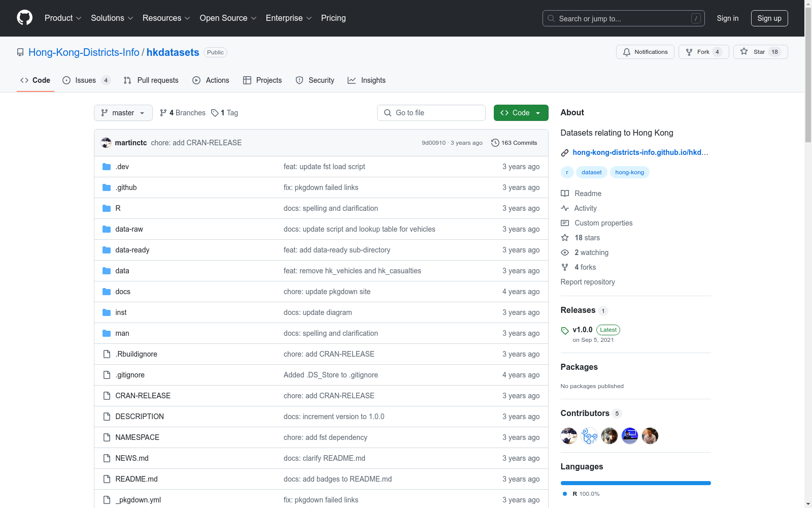Go to the Pricing page
This screenshot has width=812, height=508.
pyautogui.click(x=333, y=18)
